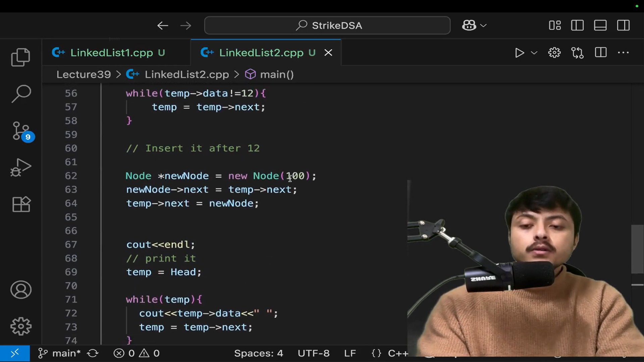
Task: Toggle the bottom panel visibility
Action: pyautogui.click(x=600, y=25)
